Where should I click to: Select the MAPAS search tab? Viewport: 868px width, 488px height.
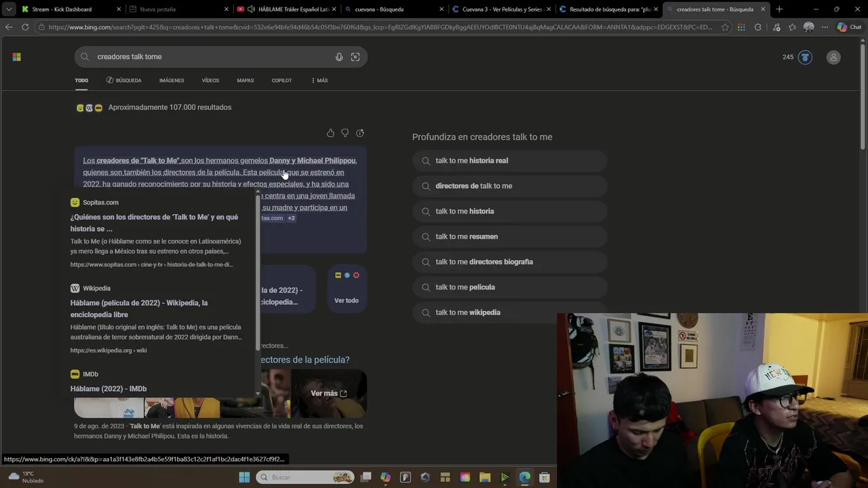(x=245, y=81)
